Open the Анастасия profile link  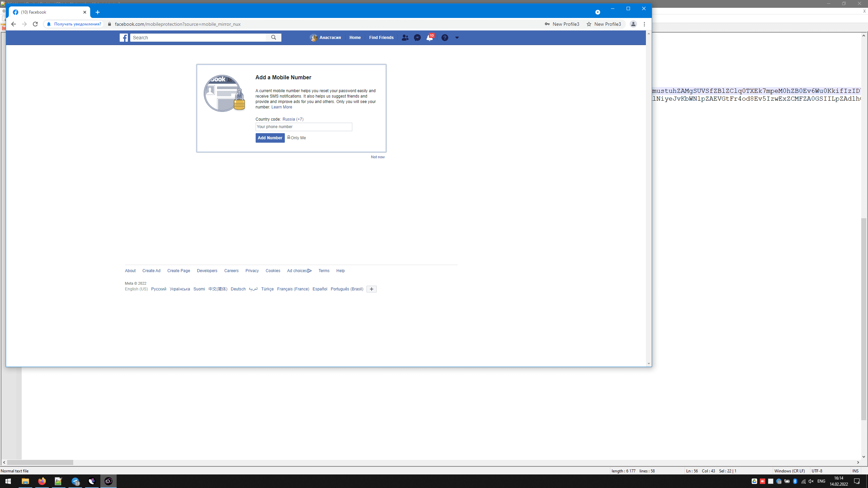coord(325,38)
